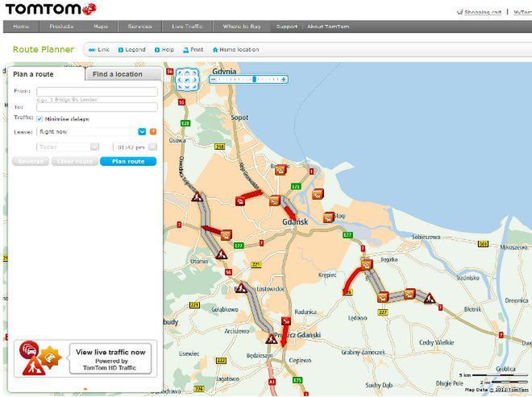Image resolution: width=532 pixels, height=397 pixels.
Task: Click the orange help icon beside Leave
Action: 153,131
